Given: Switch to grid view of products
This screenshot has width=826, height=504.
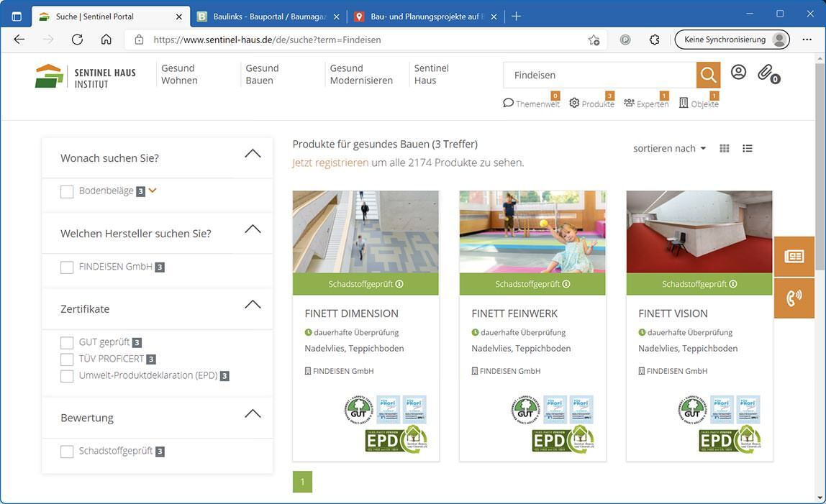Looking at the screenshot, I should [725, 149].
